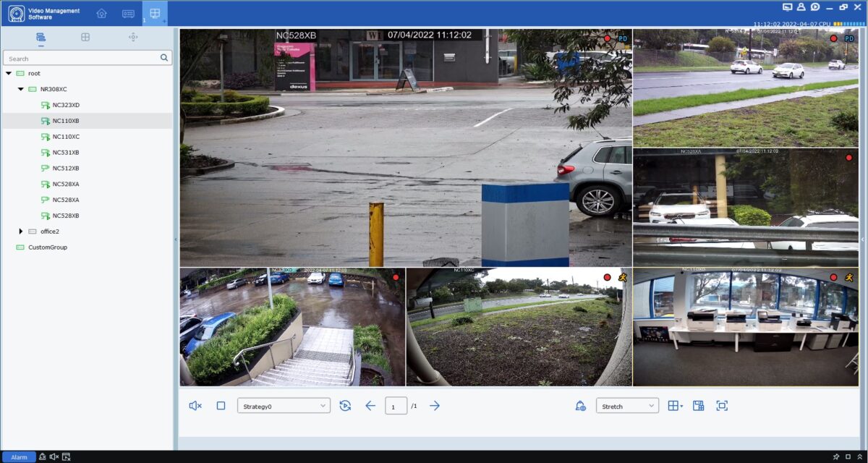The width and height of the screenshot is (868, 463).
Task: Click the Search devices input field
Action: [81, 59]
